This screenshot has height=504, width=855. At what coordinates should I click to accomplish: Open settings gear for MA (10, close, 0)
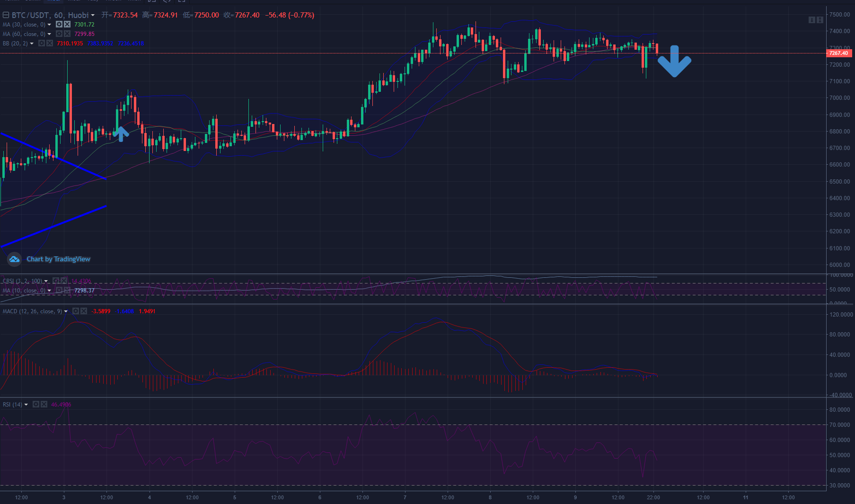[x=59, y=290]
